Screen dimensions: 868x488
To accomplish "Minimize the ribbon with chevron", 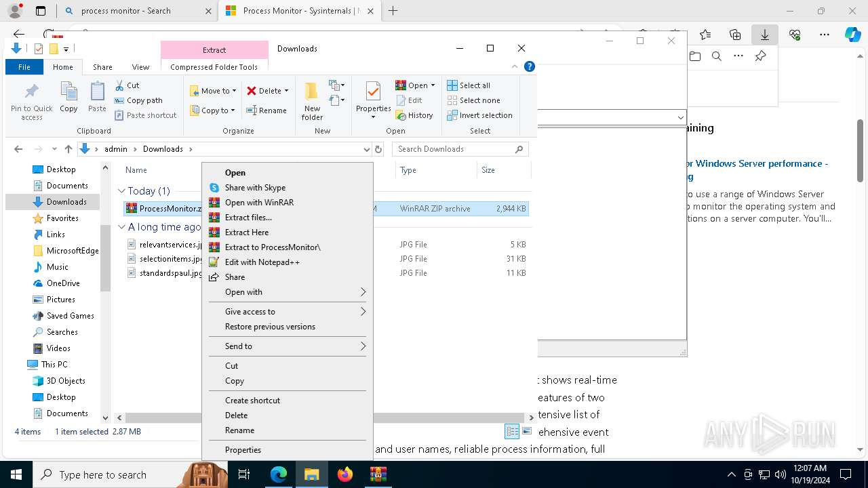I will (x=515, y=66).
